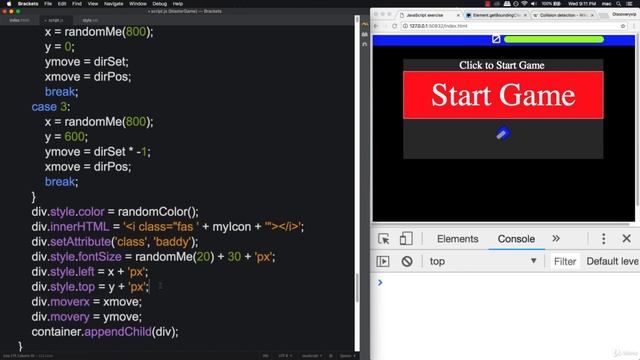Click the Wi-Fi icon in menu bar

click(x=524, y=4)
